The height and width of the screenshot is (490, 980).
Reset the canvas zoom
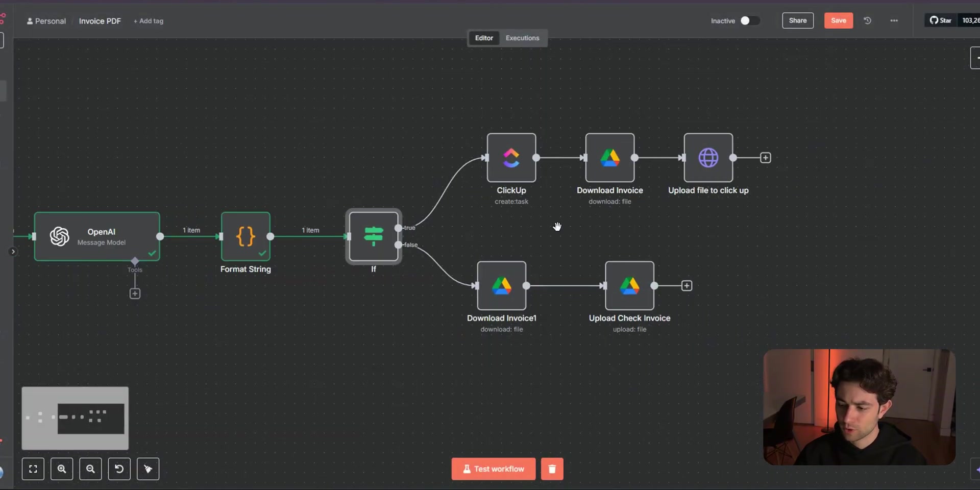119,469
